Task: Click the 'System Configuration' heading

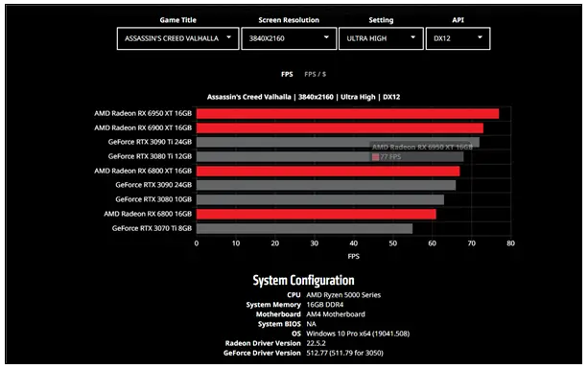Action: pos(303,280)
